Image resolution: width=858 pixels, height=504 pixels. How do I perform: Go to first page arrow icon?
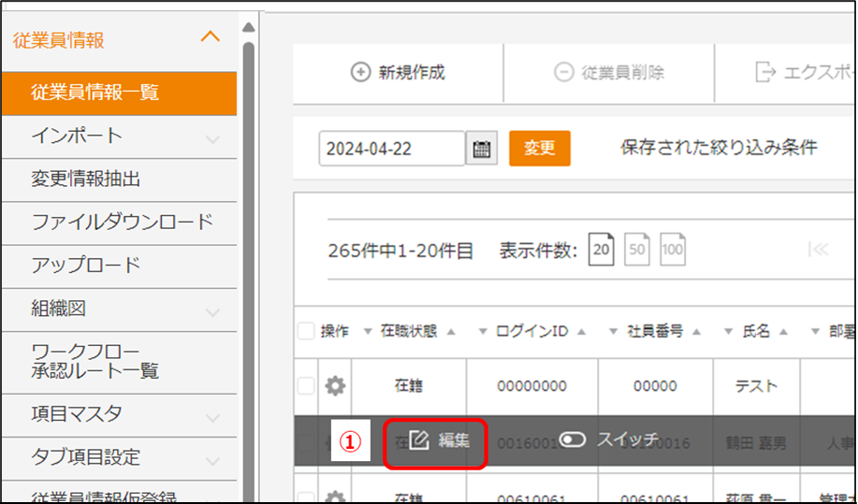(x=818, y=250)
